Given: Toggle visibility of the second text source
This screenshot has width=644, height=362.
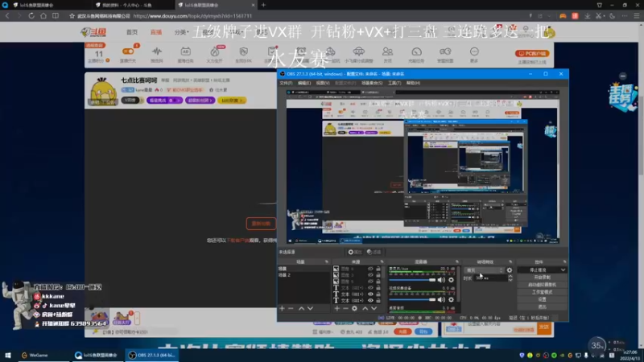Looking at the screenshot, I should (x=370, y=294).
